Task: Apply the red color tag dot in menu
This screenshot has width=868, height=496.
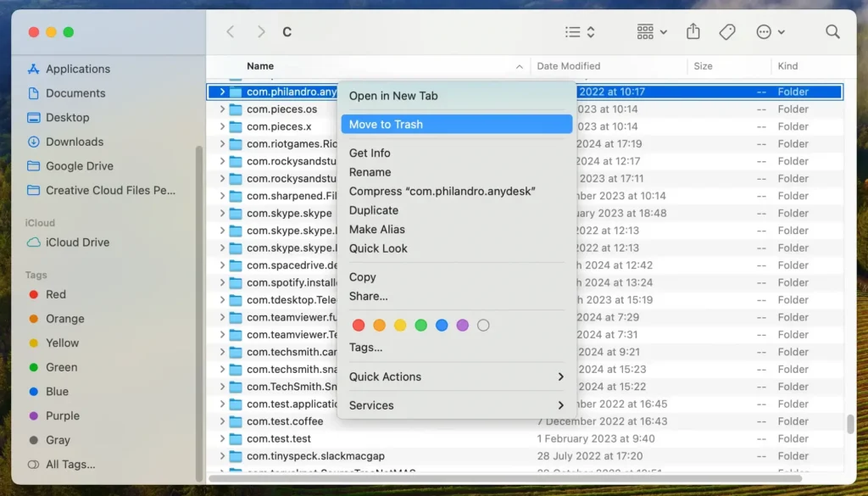Action: coord(359,325)
